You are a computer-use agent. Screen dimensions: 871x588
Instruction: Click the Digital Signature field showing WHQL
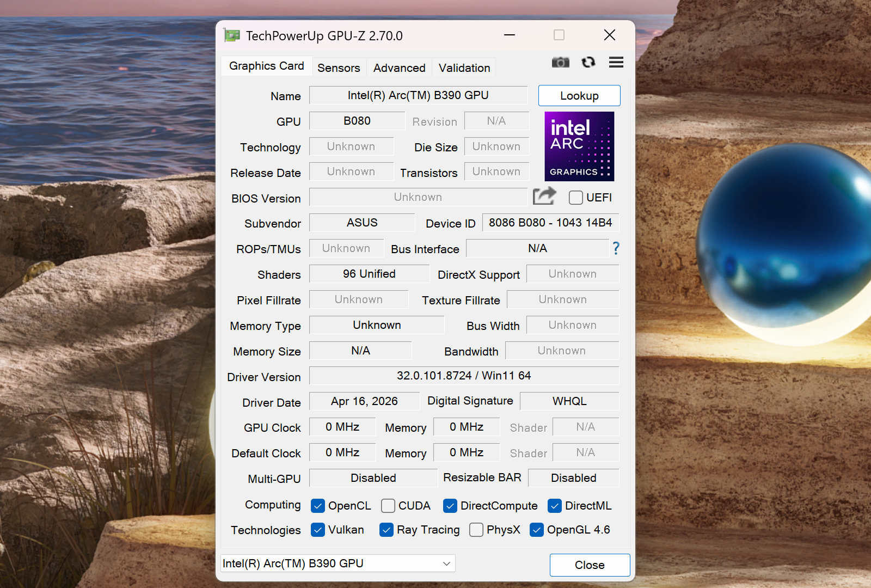point(569,401)
